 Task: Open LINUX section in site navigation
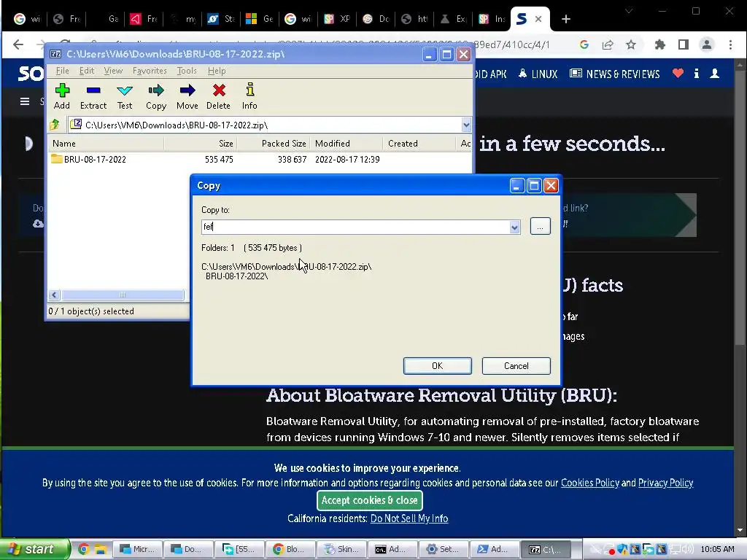(x=538, y=74)
